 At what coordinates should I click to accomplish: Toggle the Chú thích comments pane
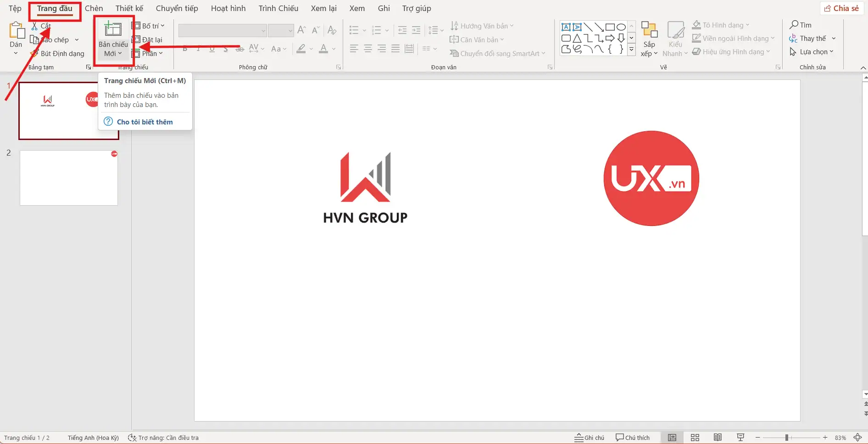click(x=633, y=438)
